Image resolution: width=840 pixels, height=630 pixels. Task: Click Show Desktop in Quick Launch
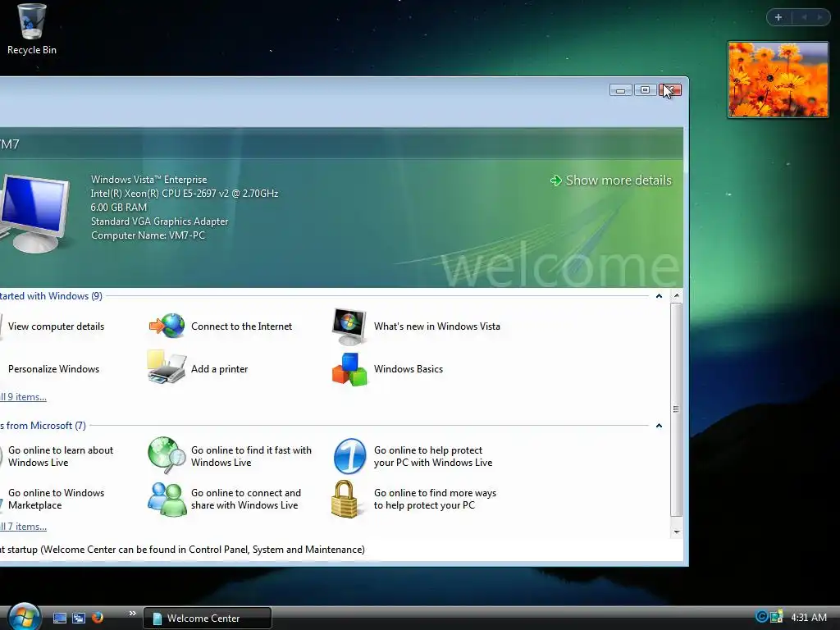click(x=59, y=618)
